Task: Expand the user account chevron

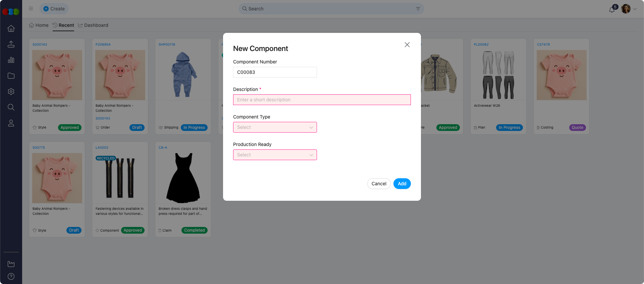Action: [x=635, y=9]
